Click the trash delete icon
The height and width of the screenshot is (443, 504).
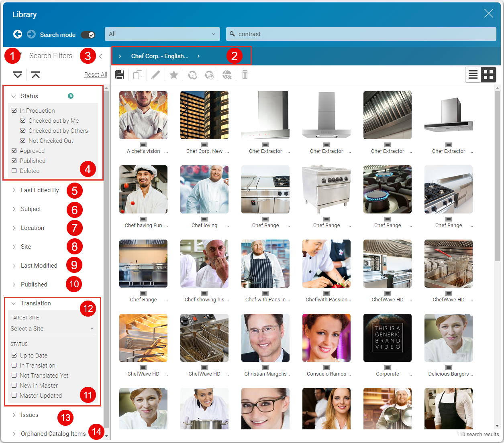[245, 75]
